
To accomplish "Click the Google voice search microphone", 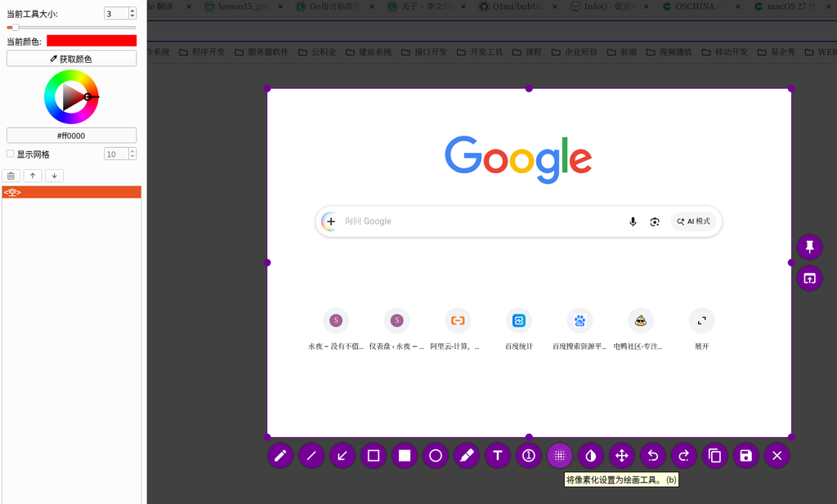I will (x=633, y=221).
